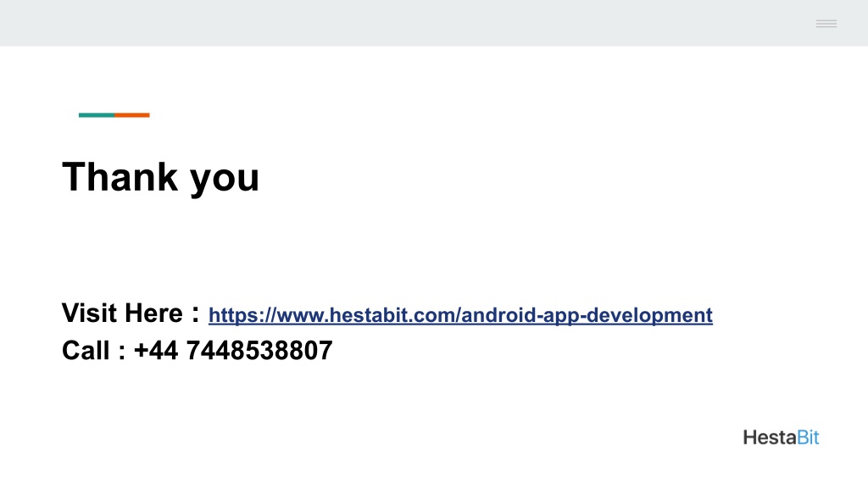
Task: Click the "+44" country code
Action: (156, 350)
